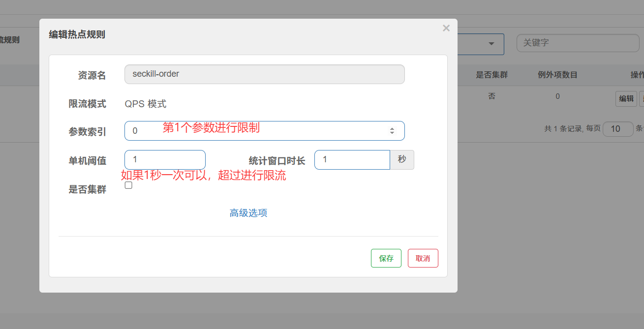Click the 是否集群 column header
Viewport: 644px width, 329px height.
(491, 75)
